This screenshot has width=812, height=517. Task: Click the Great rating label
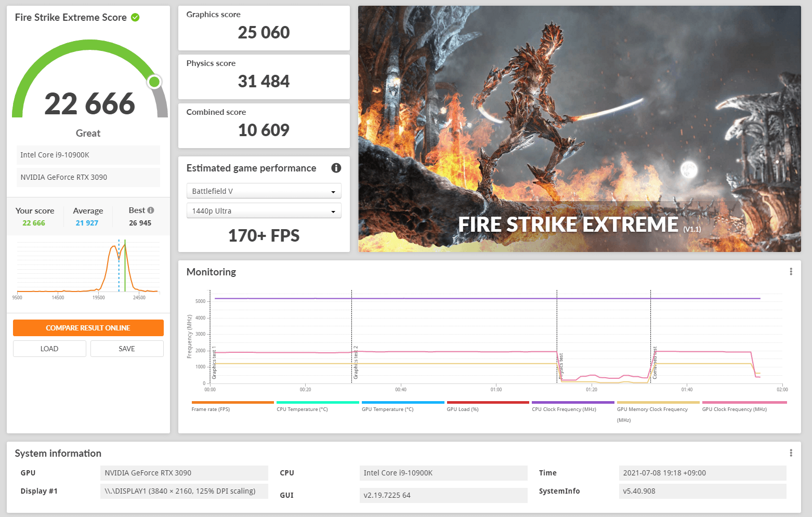tap(88, 133)
